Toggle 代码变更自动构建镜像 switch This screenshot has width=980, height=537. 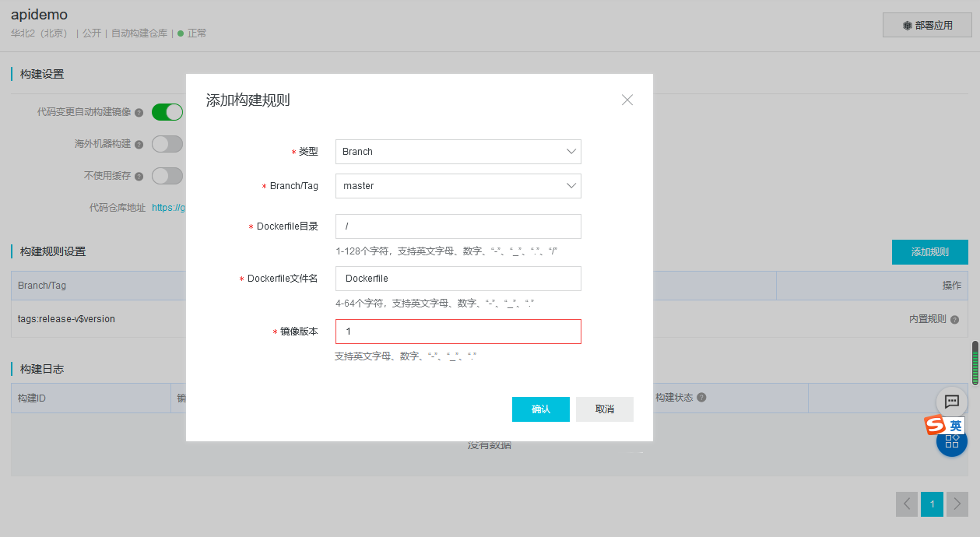coord(167,112)
